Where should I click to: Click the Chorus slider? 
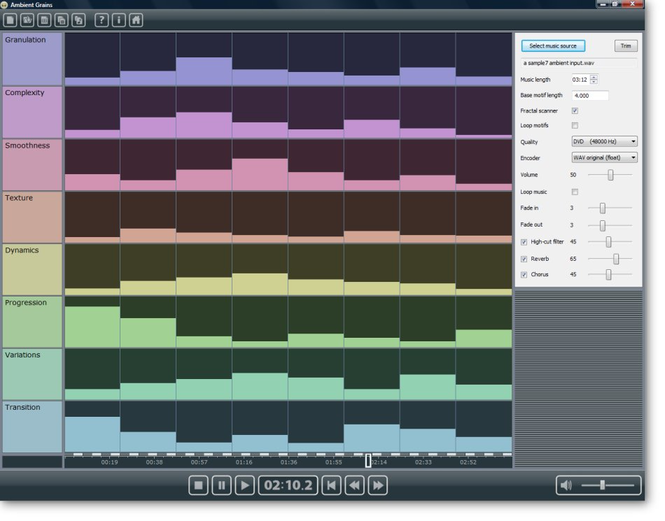coord(610,275)
